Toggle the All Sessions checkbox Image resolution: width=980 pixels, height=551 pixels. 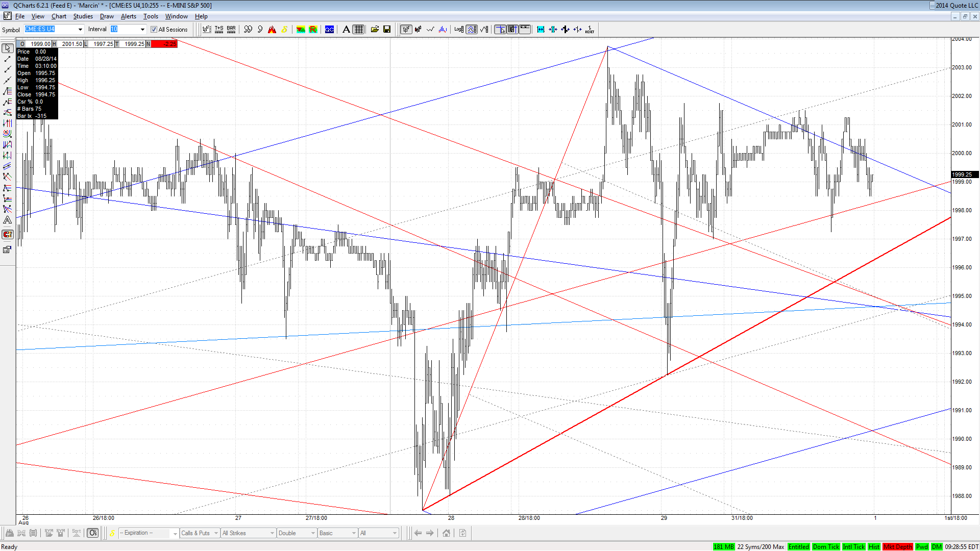(x=154, y=30)
